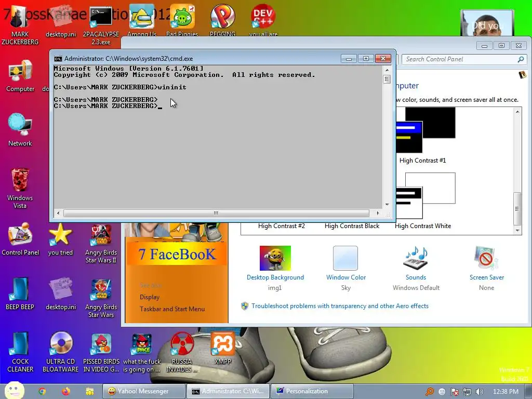Click cmd vertical scrollbar down arrow

pos(387,205)
